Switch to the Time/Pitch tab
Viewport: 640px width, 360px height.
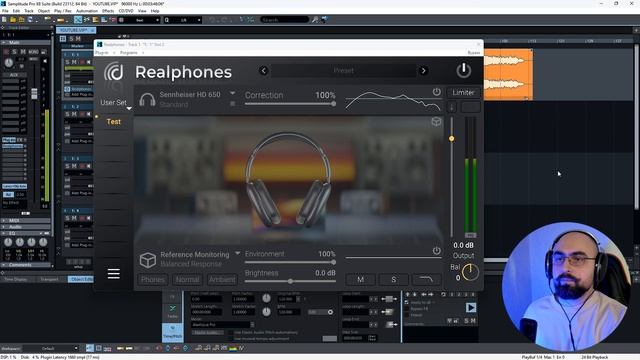pyautogui.click(x=173, y=332)
